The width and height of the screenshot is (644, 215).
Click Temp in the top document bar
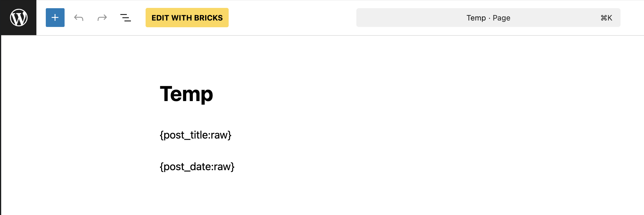(476, 18)
